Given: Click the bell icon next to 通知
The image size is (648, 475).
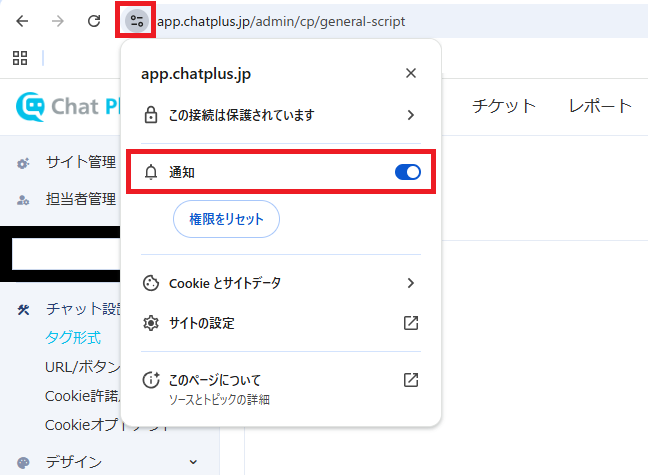Looking at the screenshot, I should tap(152, 172).
